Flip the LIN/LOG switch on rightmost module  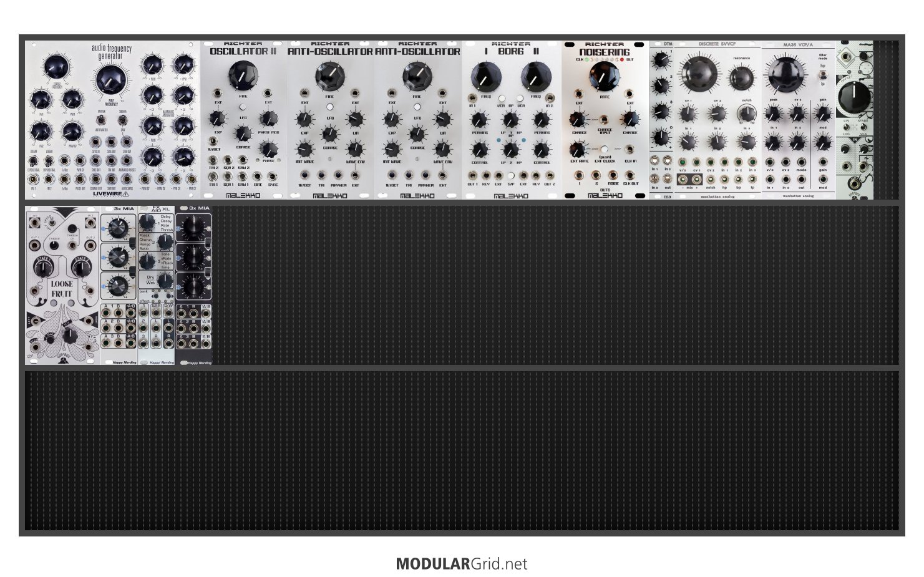click(x=846, y=127)
